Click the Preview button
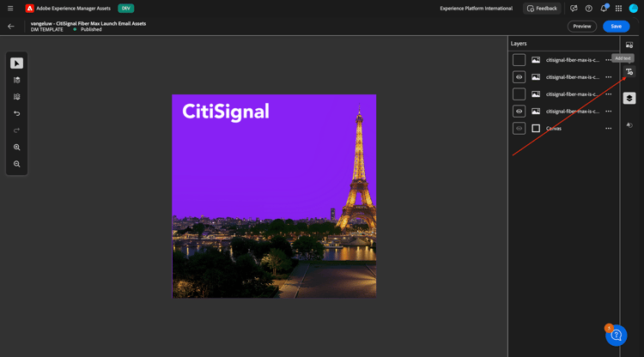The height and width of the screenshot is (357, 644). click(582, 27)
